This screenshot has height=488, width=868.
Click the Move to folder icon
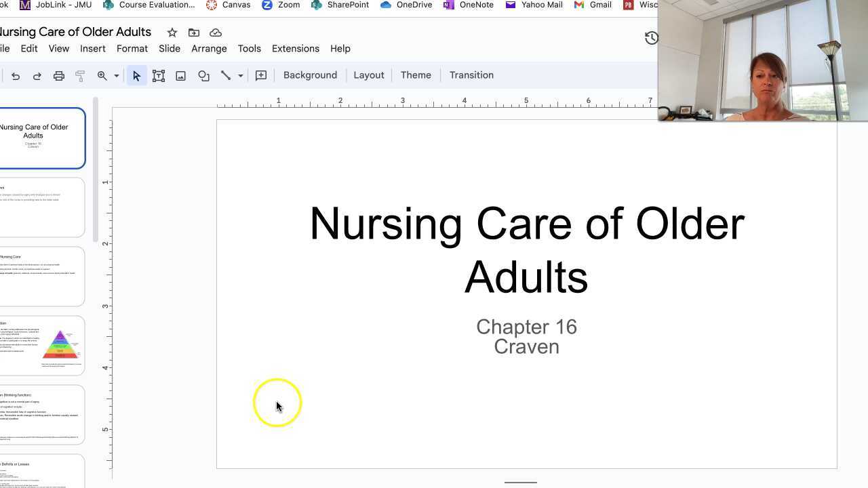[x=194, y=33]
